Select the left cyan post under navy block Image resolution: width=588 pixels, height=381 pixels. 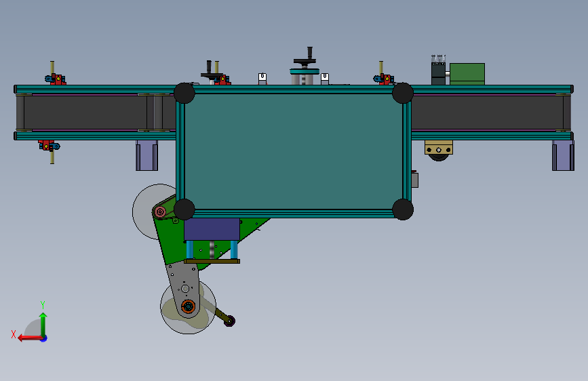tap(190, 249)
